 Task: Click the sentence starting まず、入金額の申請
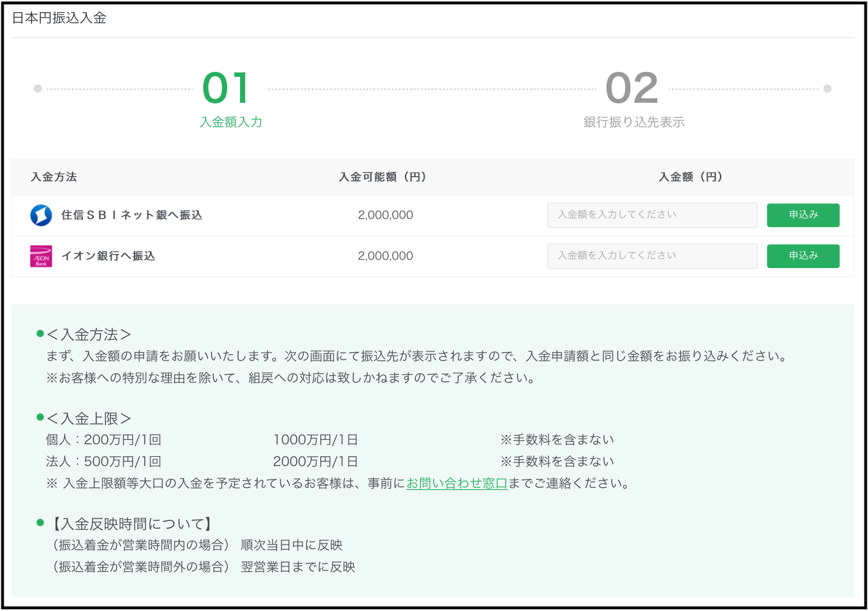click(416, 356)
